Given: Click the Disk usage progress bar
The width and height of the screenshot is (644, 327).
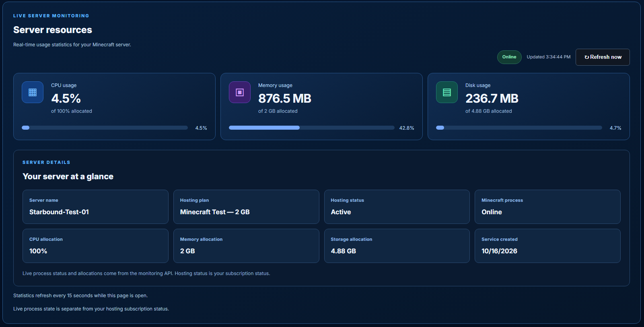Looking at the screenshot, I should point(519,128).
